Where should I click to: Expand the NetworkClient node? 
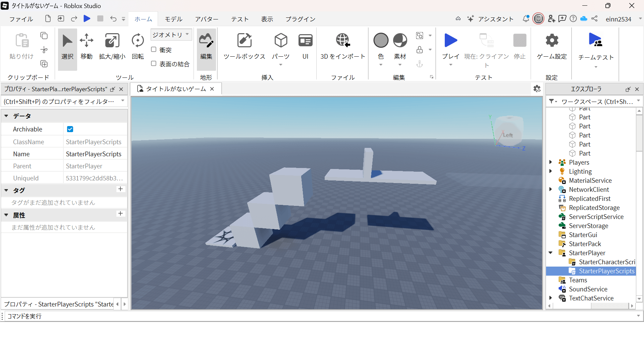551,189
